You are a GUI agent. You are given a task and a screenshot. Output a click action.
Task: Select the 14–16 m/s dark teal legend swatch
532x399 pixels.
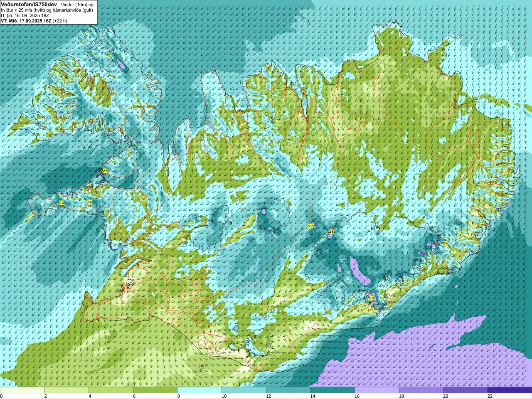point(332,390)
